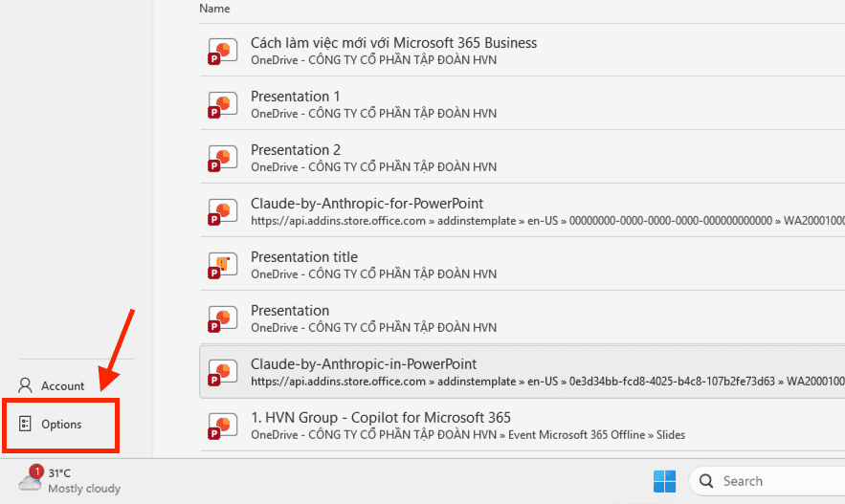This screenshot has width=845, height=504.
Task: Open "Cách làm việc mới với Microsoft 365 Business"
Action: click(393, 43)
